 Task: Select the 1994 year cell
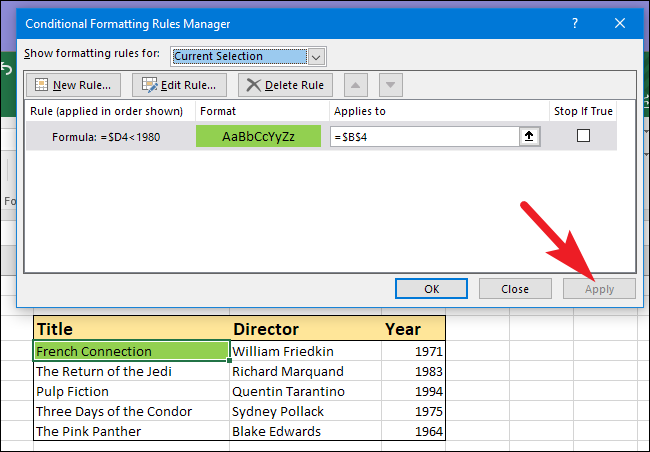pyautogui.click(x=413, y=391)
